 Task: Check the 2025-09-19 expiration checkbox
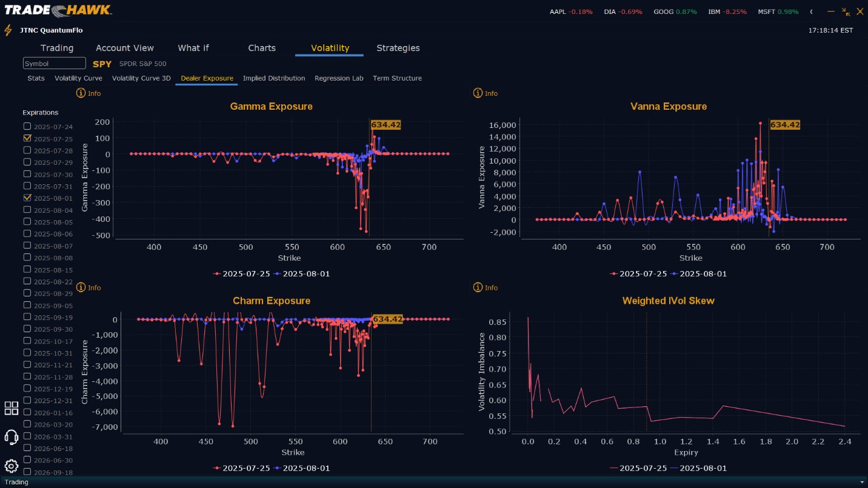[27, 317]
